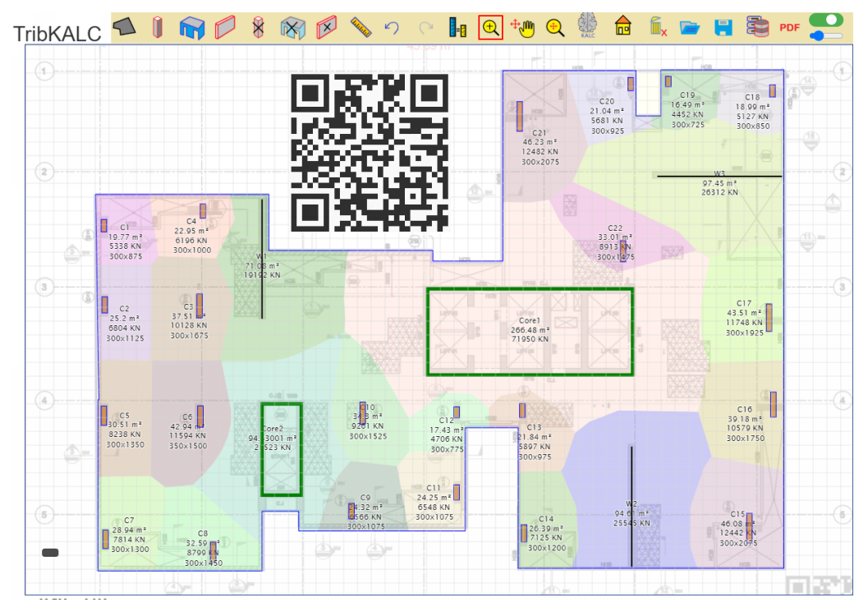Select the slab polygon drawing tool
This screenshot has height=602, width=868.
click(x=125, y=26)
